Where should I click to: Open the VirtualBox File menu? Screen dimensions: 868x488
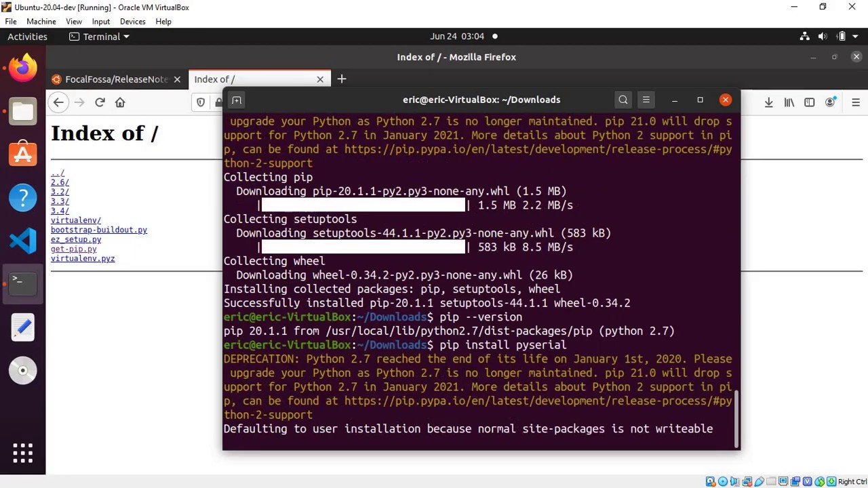(x=11, y=22)
